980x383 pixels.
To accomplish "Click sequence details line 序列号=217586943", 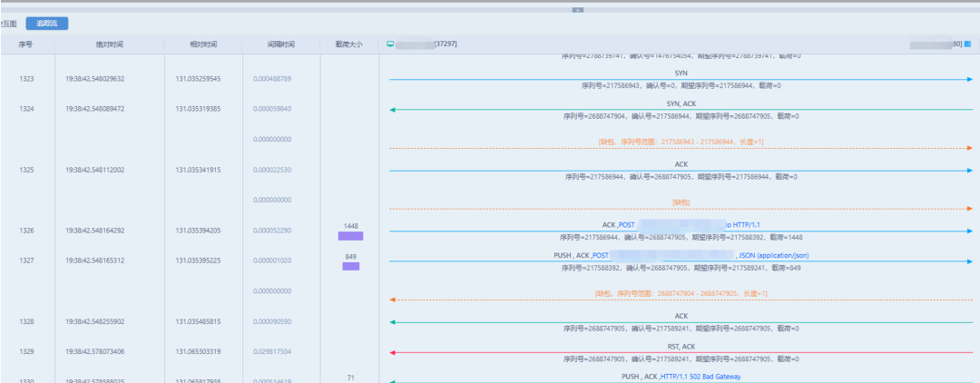I will point(681,85).
